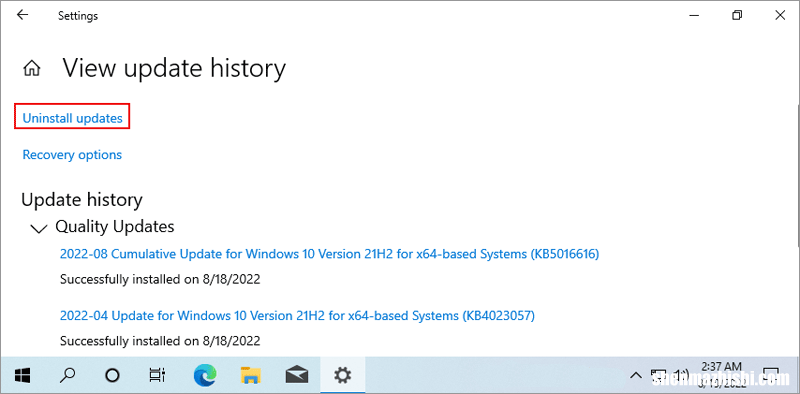Close the Settings window
This screenshot has height=394, width=800.
point(780,15)
